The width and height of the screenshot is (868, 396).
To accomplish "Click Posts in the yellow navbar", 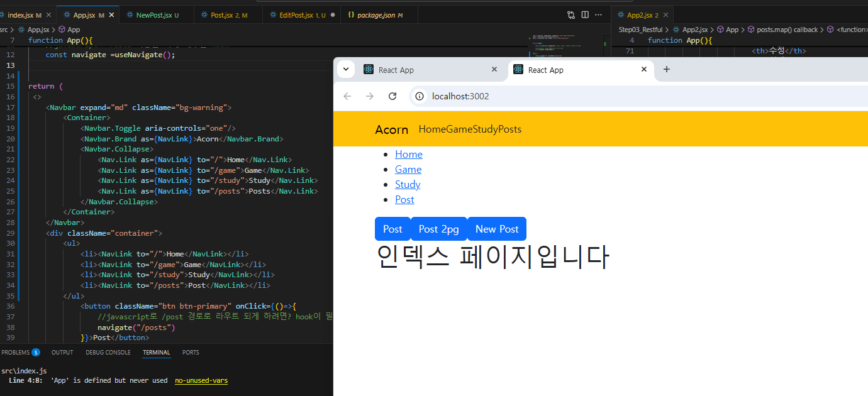I will point(509,129).
